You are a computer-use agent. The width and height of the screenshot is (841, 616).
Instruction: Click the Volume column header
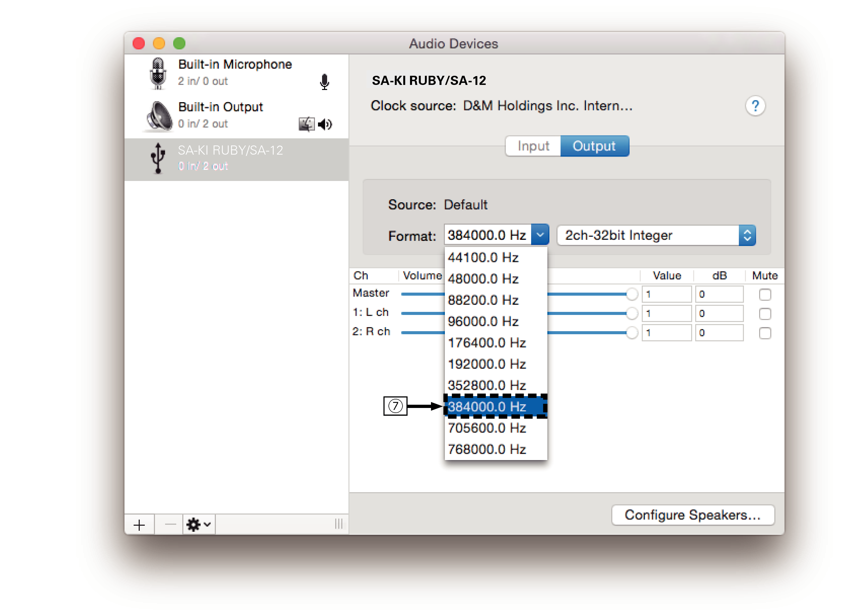[x=422, y=276]
